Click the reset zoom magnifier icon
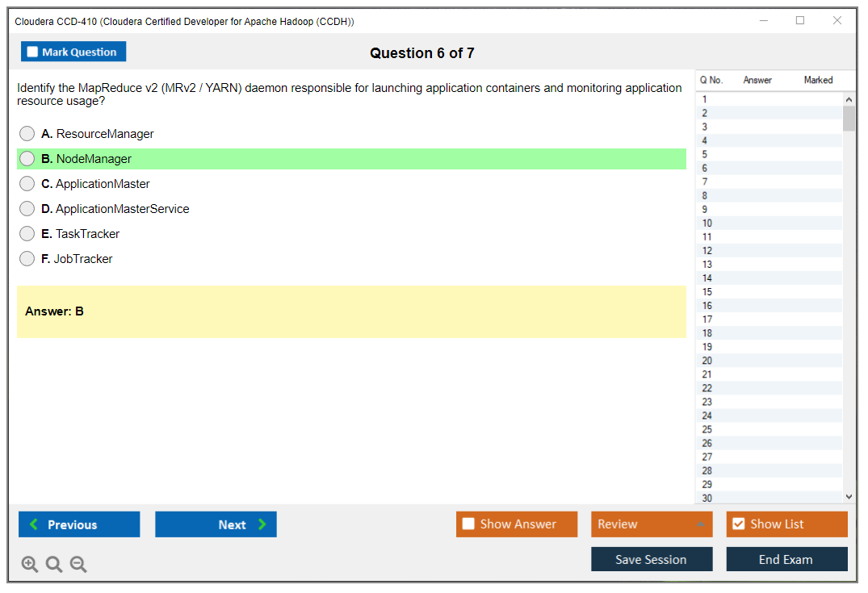868x593 pixels. click(54, 564)
